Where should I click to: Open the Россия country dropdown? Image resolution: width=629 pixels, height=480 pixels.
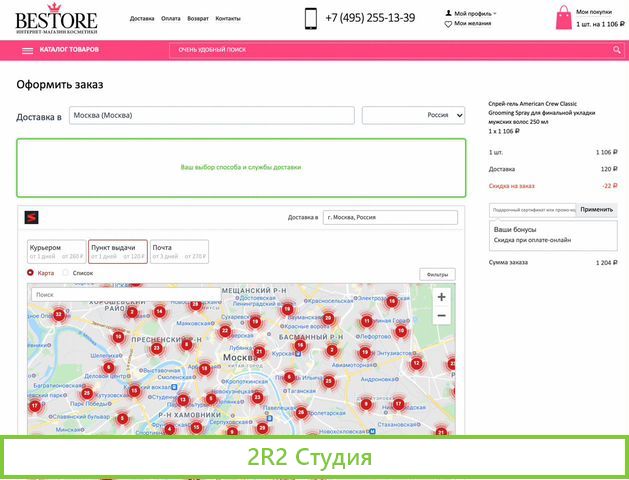pyautogui.click(x=413, y=115)
